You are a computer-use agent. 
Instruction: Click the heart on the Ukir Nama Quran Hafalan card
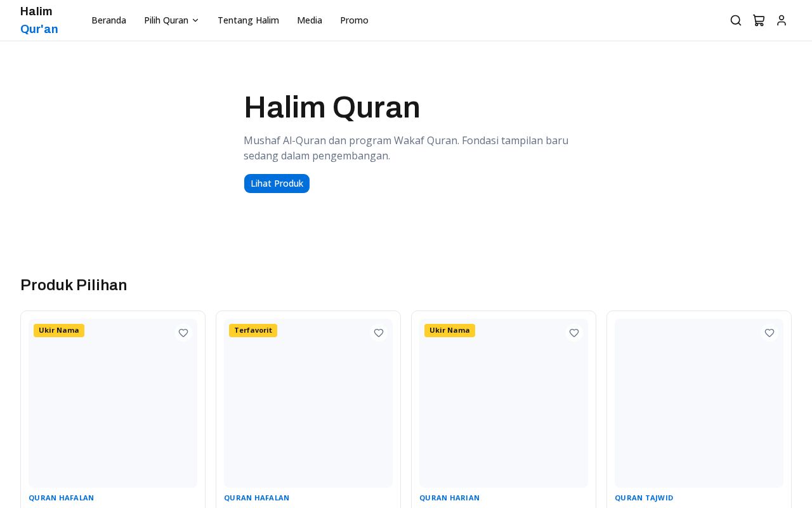(183, 333)
